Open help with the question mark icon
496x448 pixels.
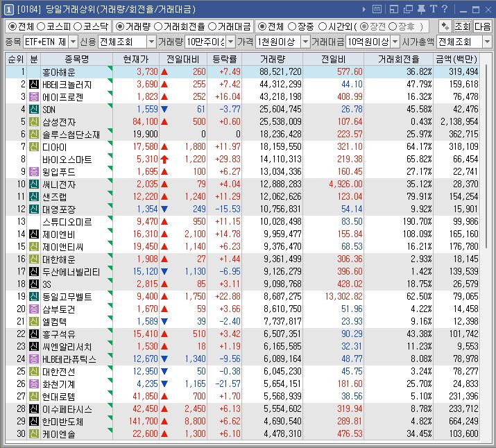(445, 9)
